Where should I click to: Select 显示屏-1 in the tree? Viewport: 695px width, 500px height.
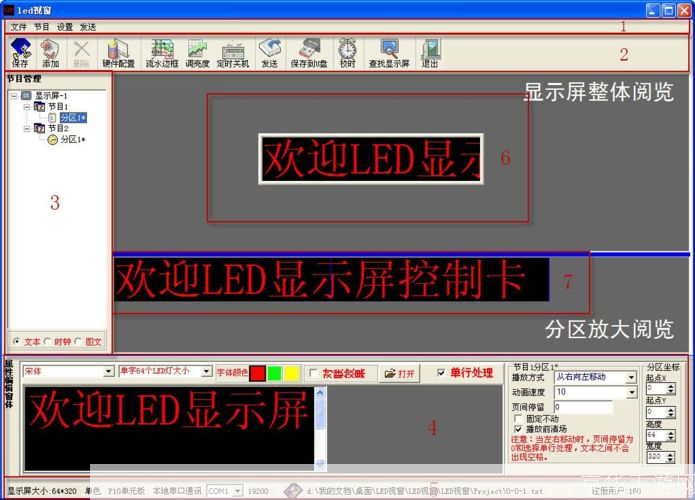51,95
